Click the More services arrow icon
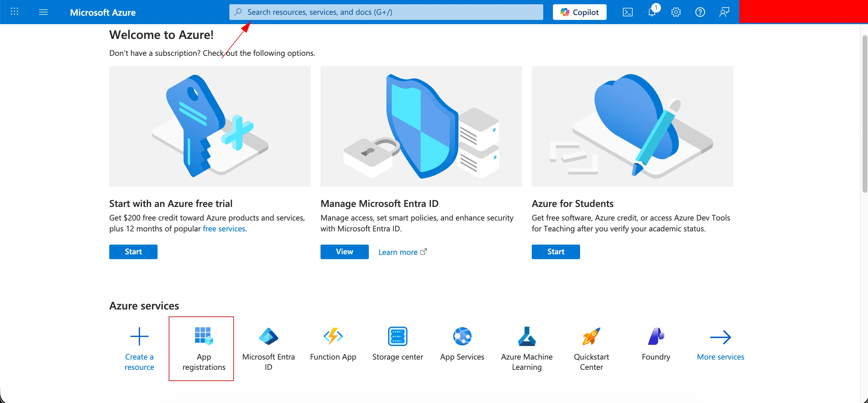The width and height of the screenshot is (868, 403). (721, 337)
